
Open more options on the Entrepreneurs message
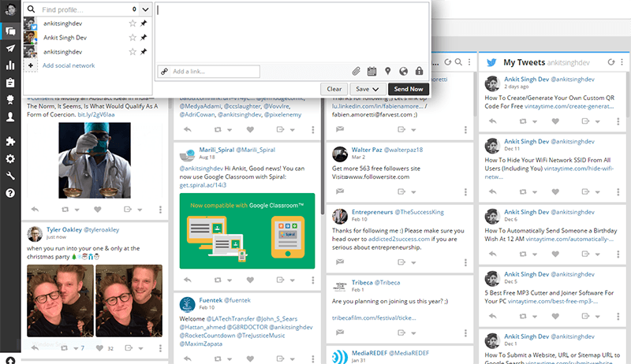(465, 262)
